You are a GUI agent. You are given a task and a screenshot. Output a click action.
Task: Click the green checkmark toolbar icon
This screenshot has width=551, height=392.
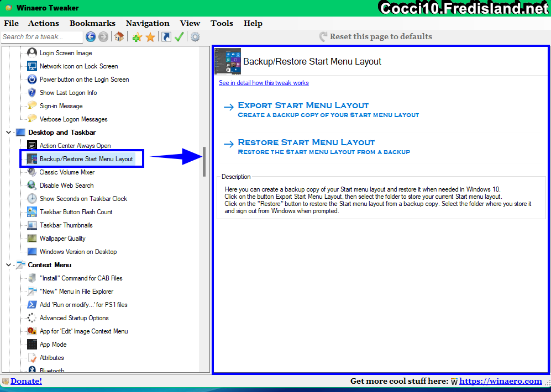[179, 36]
